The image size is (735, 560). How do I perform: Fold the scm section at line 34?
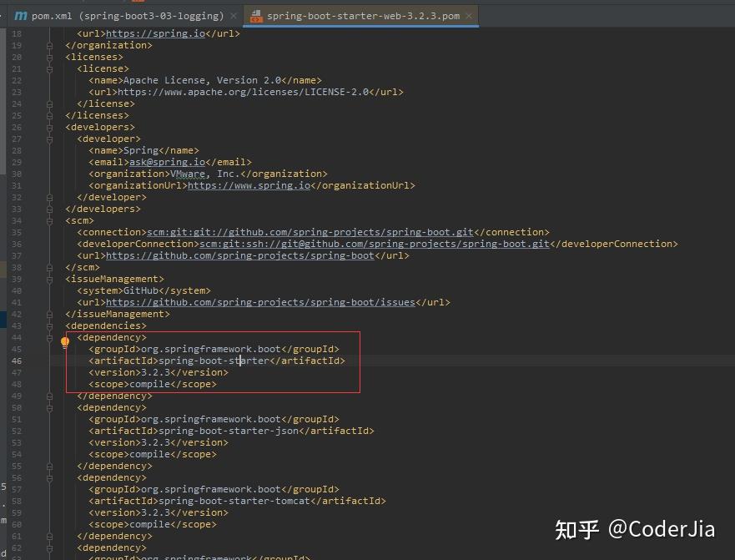[50, 221]
